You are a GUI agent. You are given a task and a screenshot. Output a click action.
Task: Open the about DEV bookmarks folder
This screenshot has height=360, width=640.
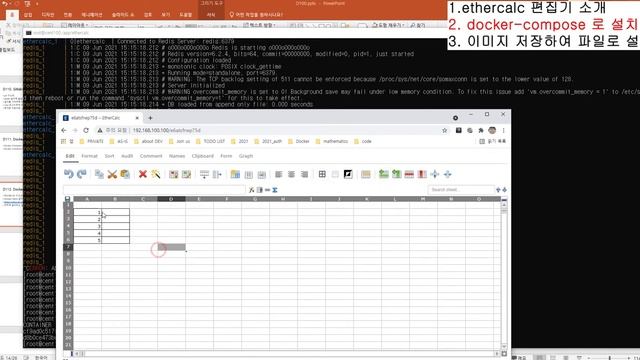[148, 141]
